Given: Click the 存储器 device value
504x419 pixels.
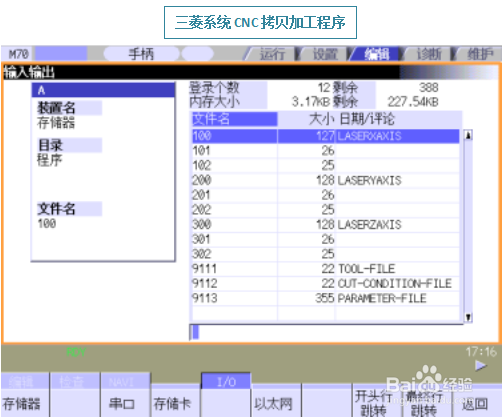Looking at the screenshot, I should [x=56, y=123].
